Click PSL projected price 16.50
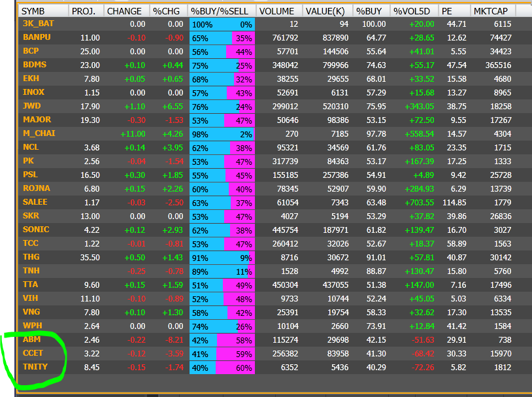 [90, 175]
